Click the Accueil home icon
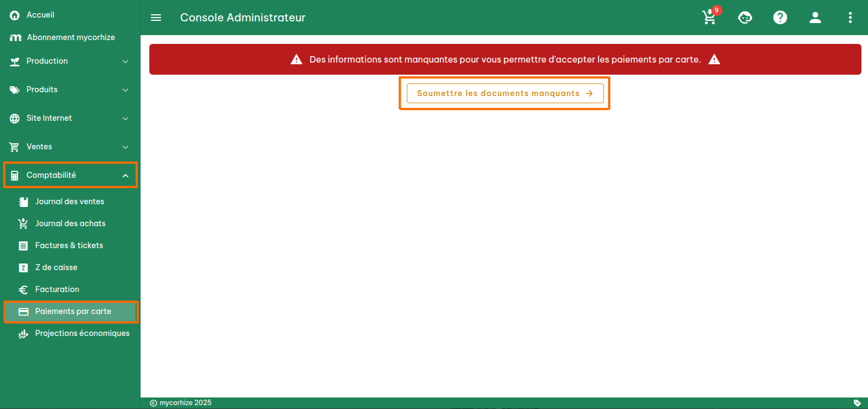868x409 pixels. (x=15, y=15)
